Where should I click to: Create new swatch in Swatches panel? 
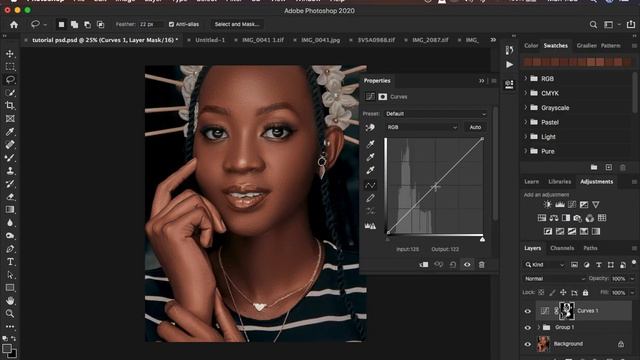609,167
